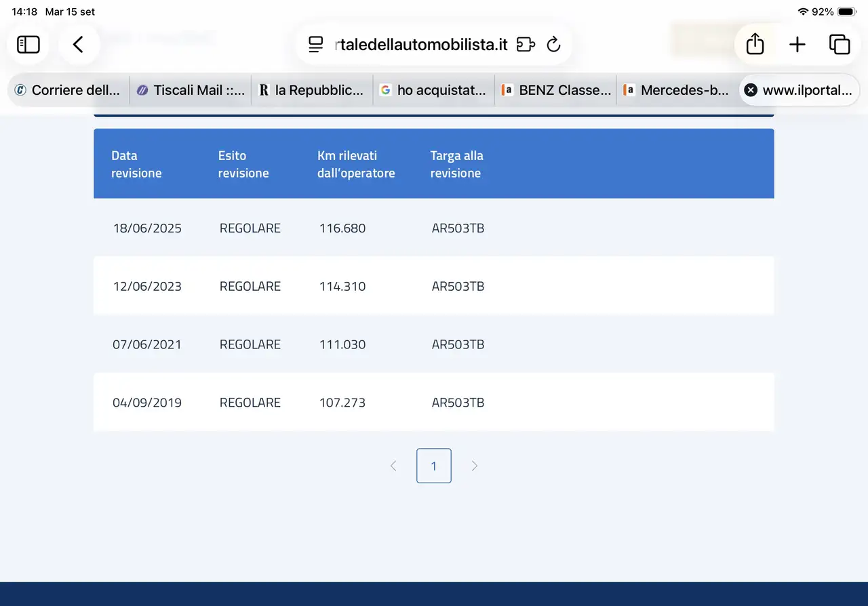Click the Data revisione column header
The image size is (868, 606).
tap(136, 164)
